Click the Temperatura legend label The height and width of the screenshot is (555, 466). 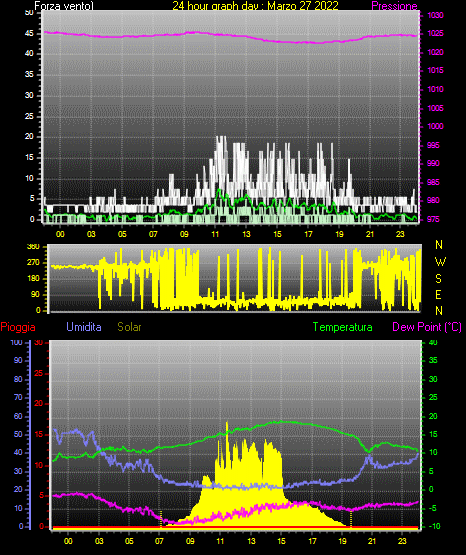pyautogui.click(x=342, y=327)
